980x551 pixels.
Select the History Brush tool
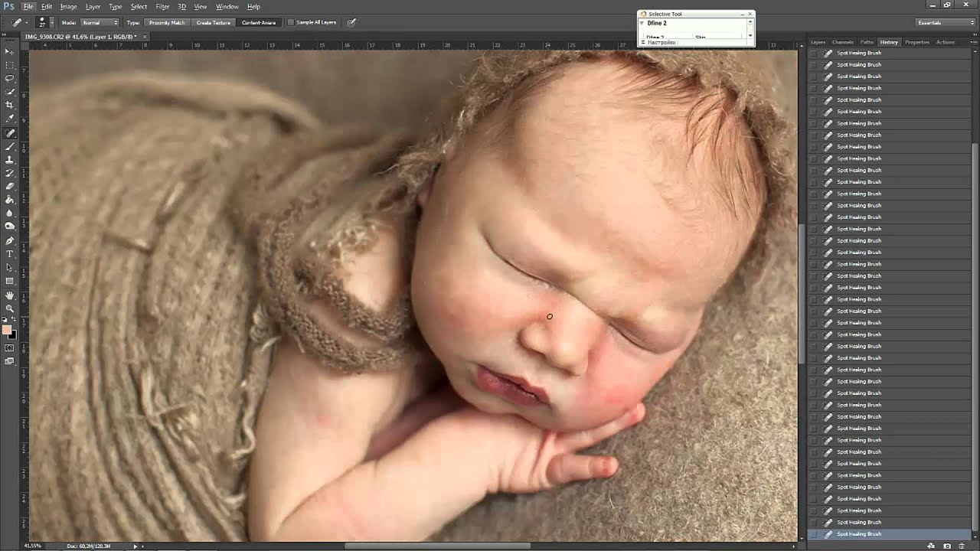(10, 173)
